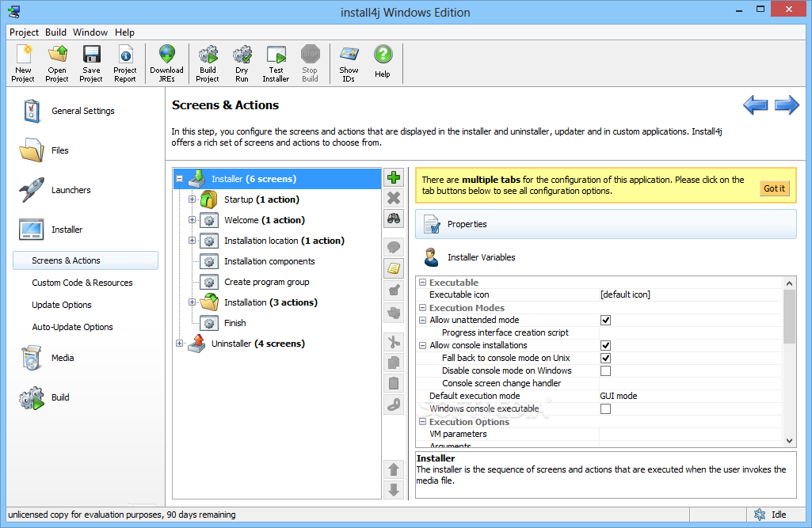
Task: Click the Executable icon value field
Action: tap(690, 294)
